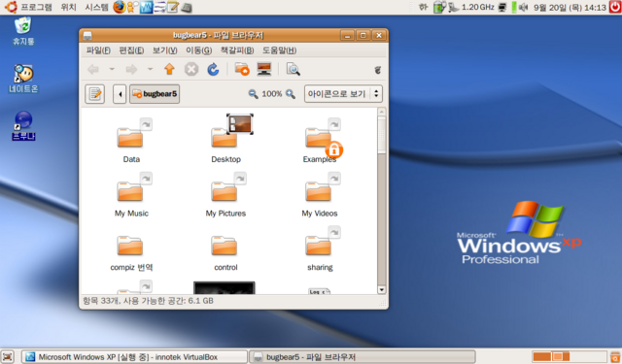Go up to the parent folder
Viewport: 622px width, 364px height.
(169, 69)
